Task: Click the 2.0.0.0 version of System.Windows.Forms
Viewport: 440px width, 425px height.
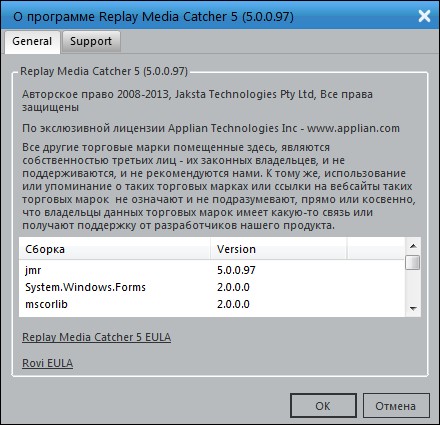Action: 233,287
